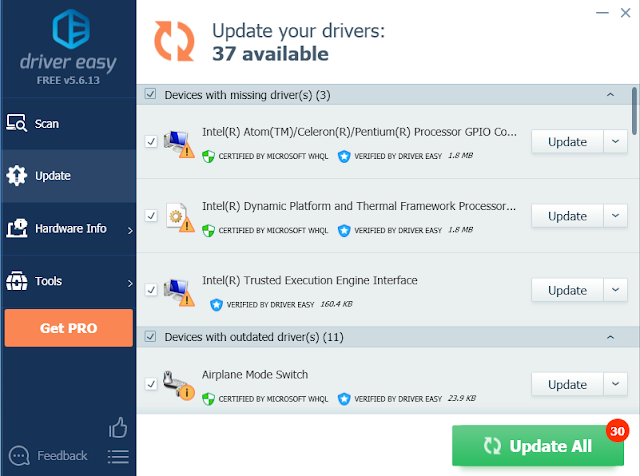Click the 'FREE v5.6.13' version text

click(68, 80)
